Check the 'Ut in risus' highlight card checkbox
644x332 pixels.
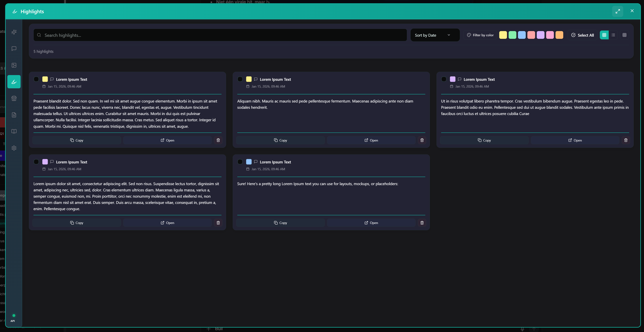tap(444, 79)
